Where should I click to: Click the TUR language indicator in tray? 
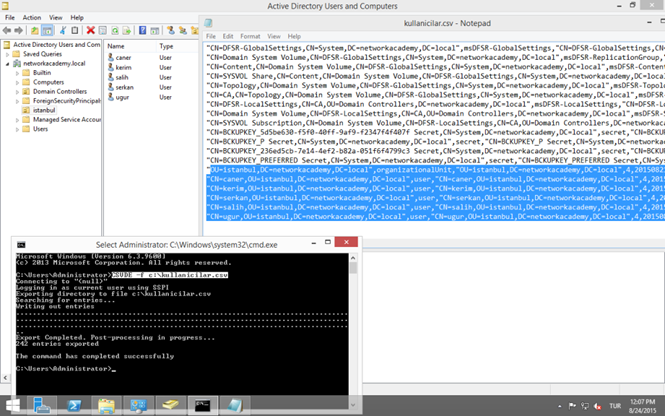pyautogui.click(x=615, y=406)
